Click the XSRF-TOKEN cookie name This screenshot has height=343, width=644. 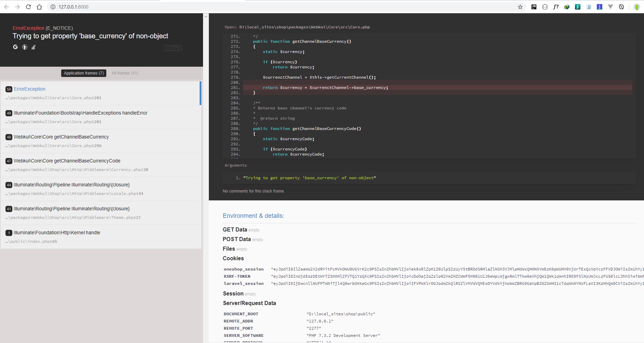click(x=237, y=276)
